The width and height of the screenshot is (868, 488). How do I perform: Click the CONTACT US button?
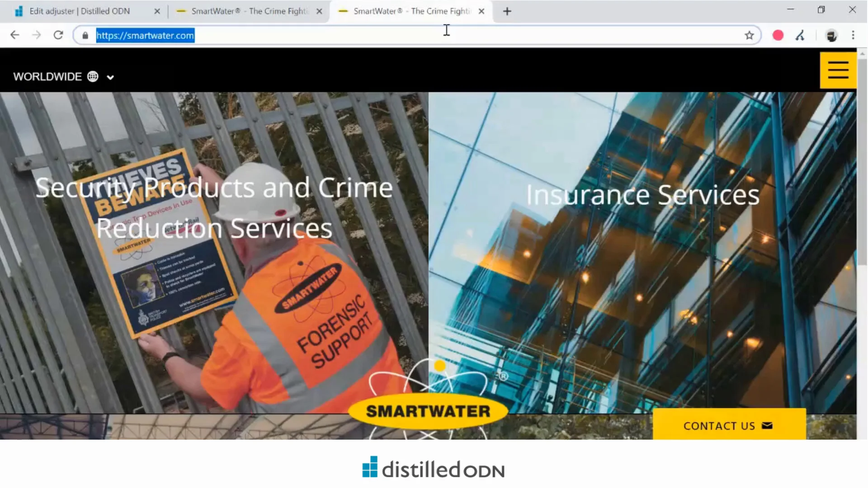[x=729, y=425]
